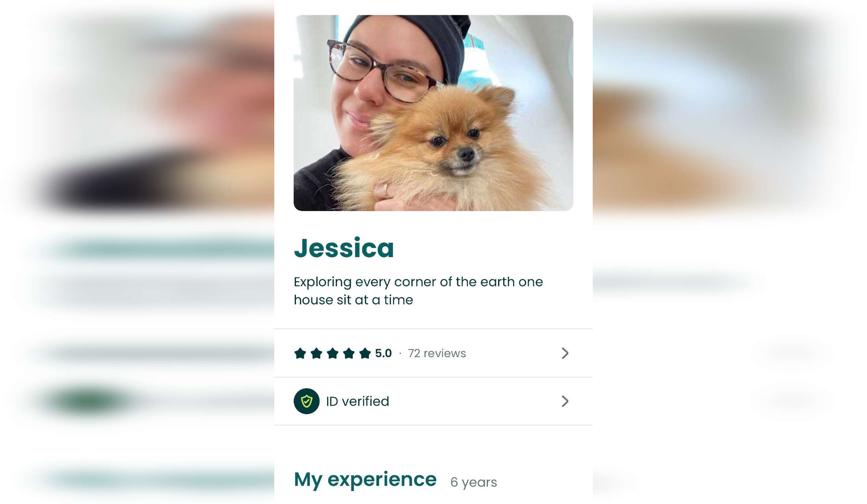Click the first rating star

(x=300, y=353)
